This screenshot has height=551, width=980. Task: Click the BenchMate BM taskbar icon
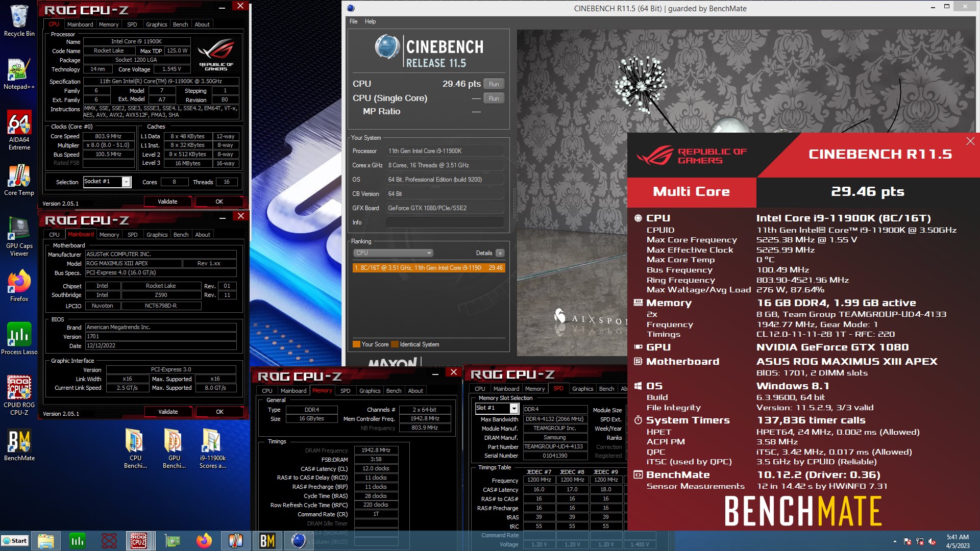click(x=267, y=541)
